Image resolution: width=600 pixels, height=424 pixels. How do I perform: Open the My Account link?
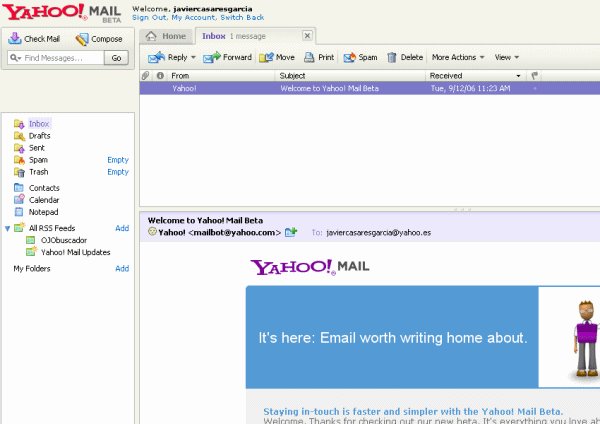click(x=193, y=18)
